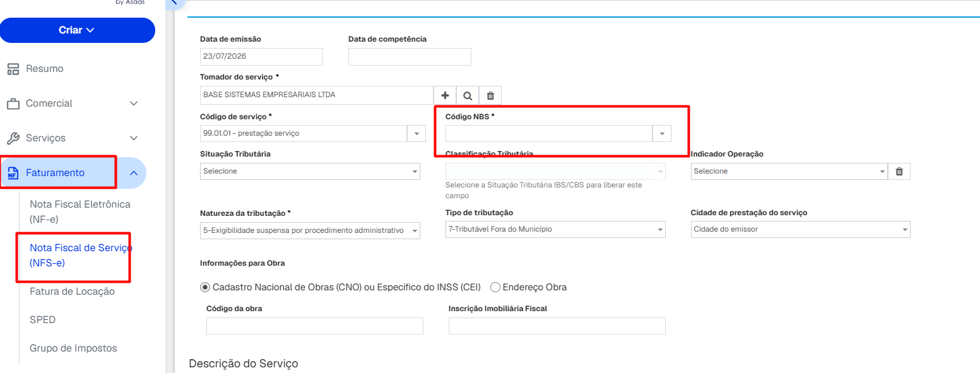Click the Comercial briefcase icon
The width and height of the screenshot is (980, 373).
click(13, 104)
